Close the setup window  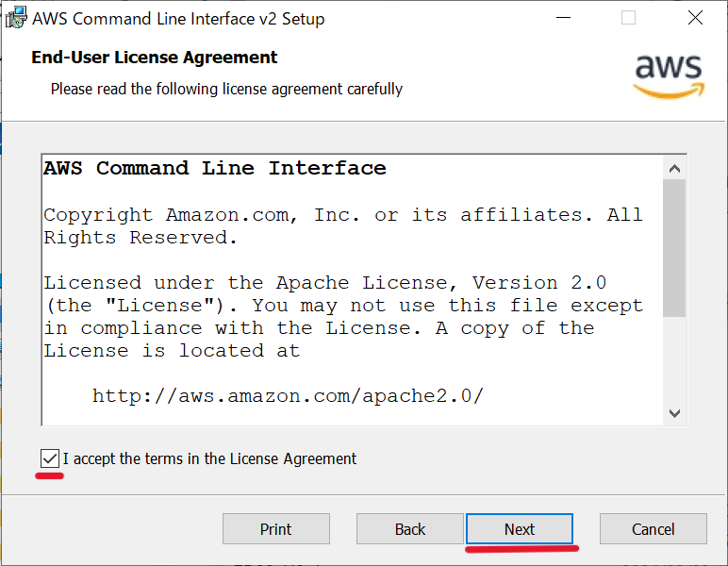[x=695, y=18]
